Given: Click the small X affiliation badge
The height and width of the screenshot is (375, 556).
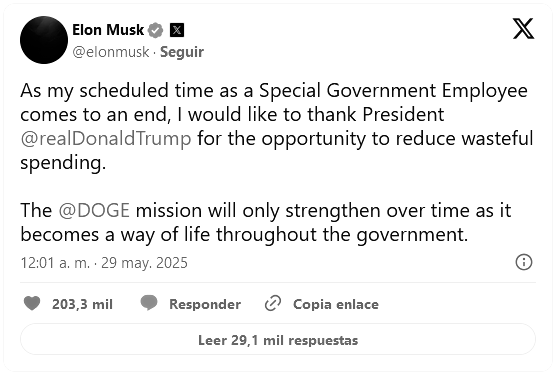Looking at the screenshot, I should click(177, 30).
